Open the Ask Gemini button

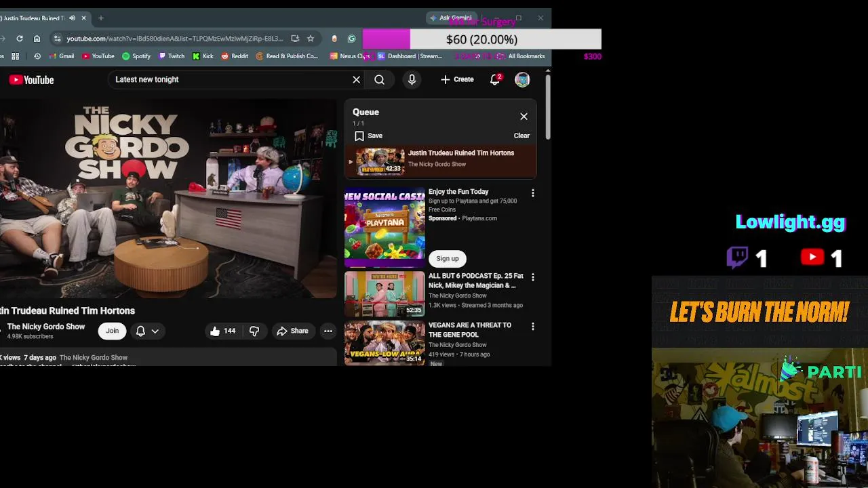452,18
